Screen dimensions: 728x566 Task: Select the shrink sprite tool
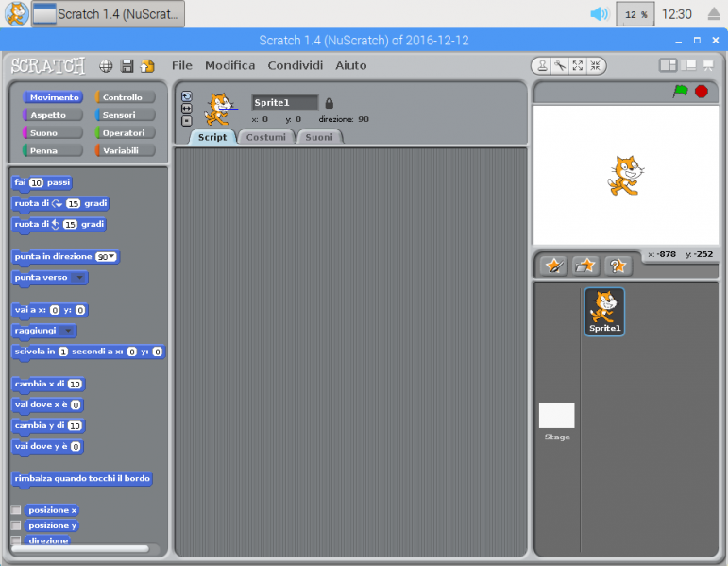pyautogui.click(x=595, y=66)
